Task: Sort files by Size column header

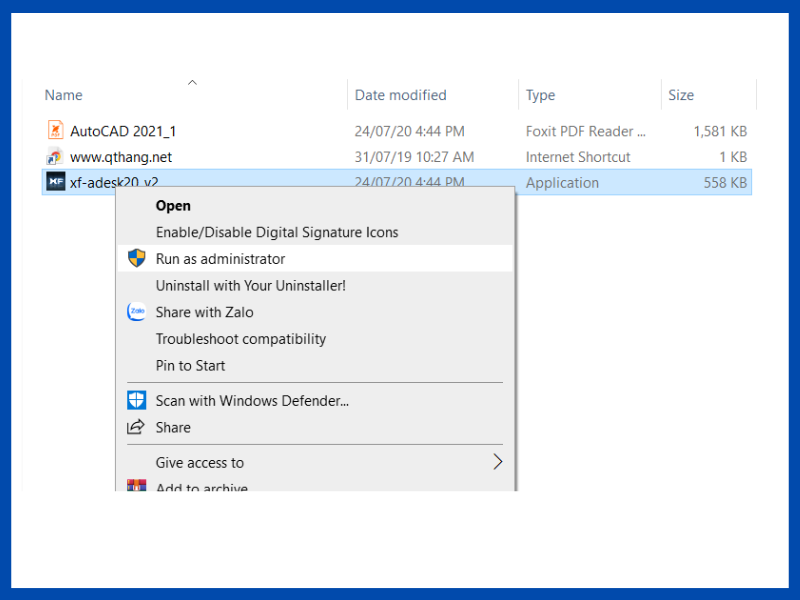Action: click(x=681, y=95)
